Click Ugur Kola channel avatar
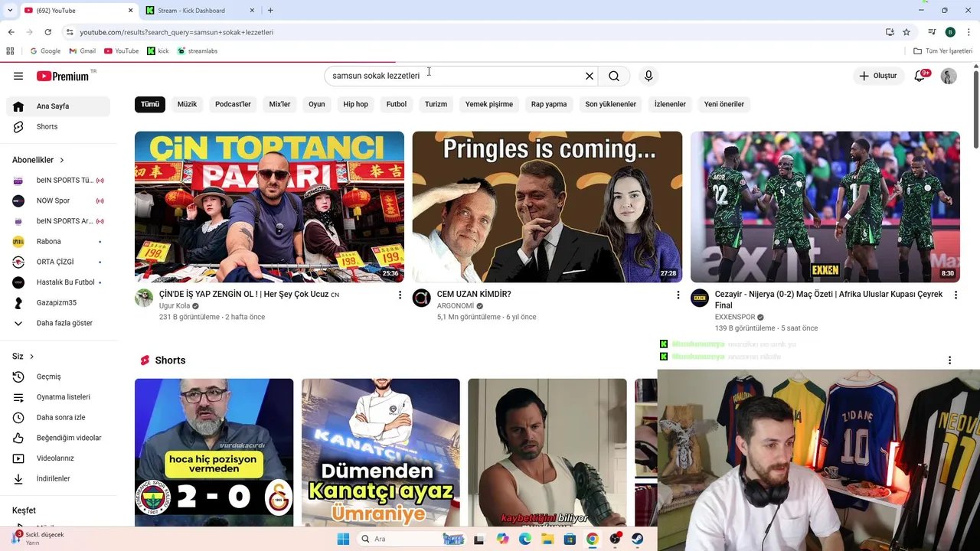The image size is (980, 551). [x=144, y=298]
